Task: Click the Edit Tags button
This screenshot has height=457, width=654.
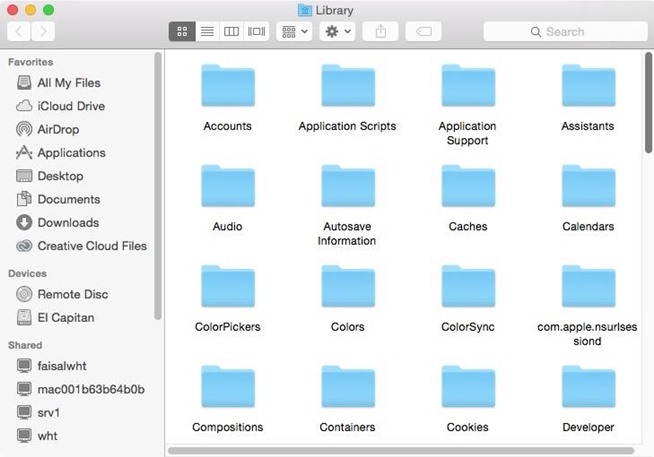Action: click(423, 32)
